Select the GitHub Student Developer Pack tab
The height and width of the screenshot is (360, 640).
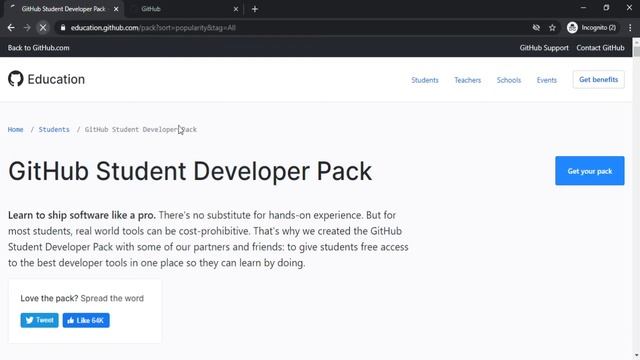coord(63,9)
